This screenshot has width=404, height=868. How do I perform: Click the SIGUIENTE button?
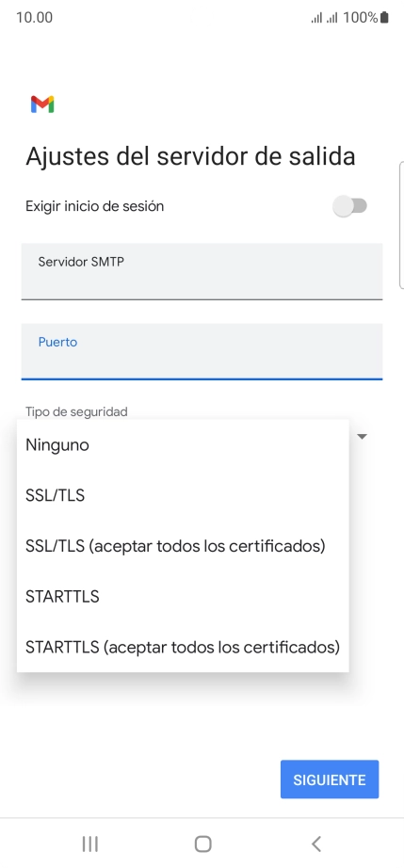coord(330,780)
